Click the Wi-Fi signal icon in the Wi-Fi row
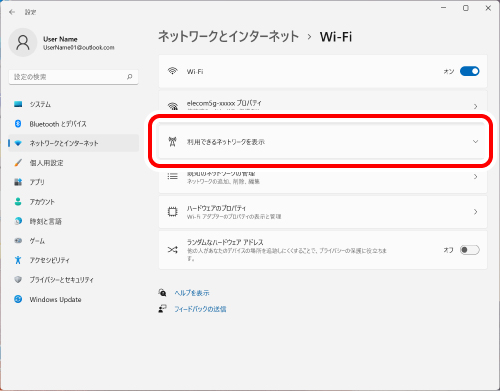 (172, 71)
